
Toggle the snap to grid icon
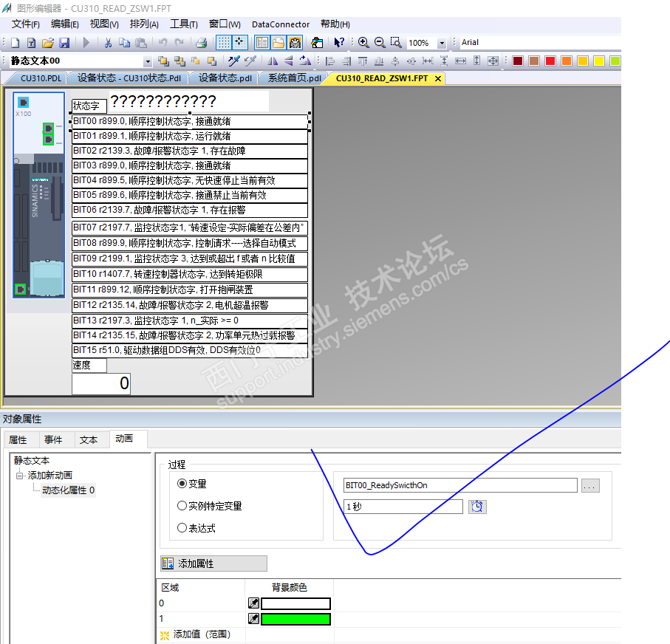pos(240,42)
